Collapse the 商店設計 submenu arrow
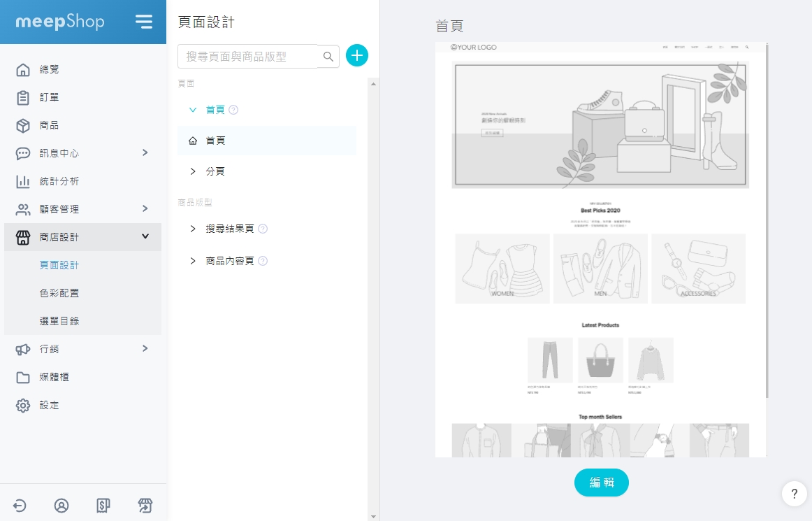812x521 pixels. click(x=145, y=236)
